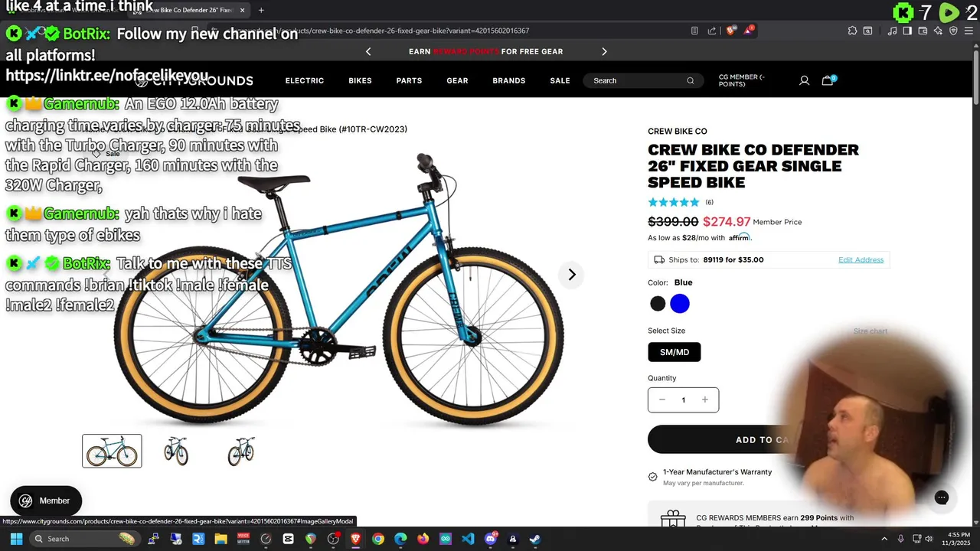This screenshot has width=980, height=551.
Task: Advance the promo banner with right chevron
Action: point(604,51)
